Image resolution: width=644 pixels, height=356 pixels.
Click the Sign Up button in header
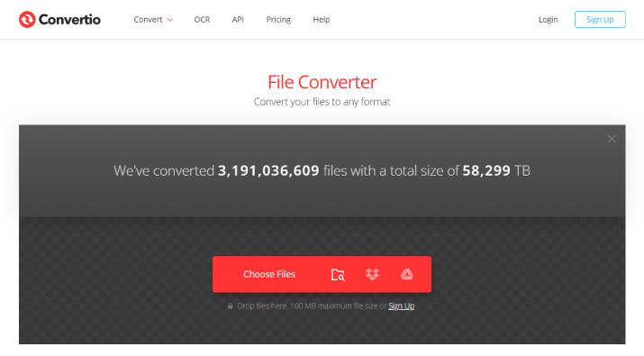click(x=600, y=19)
